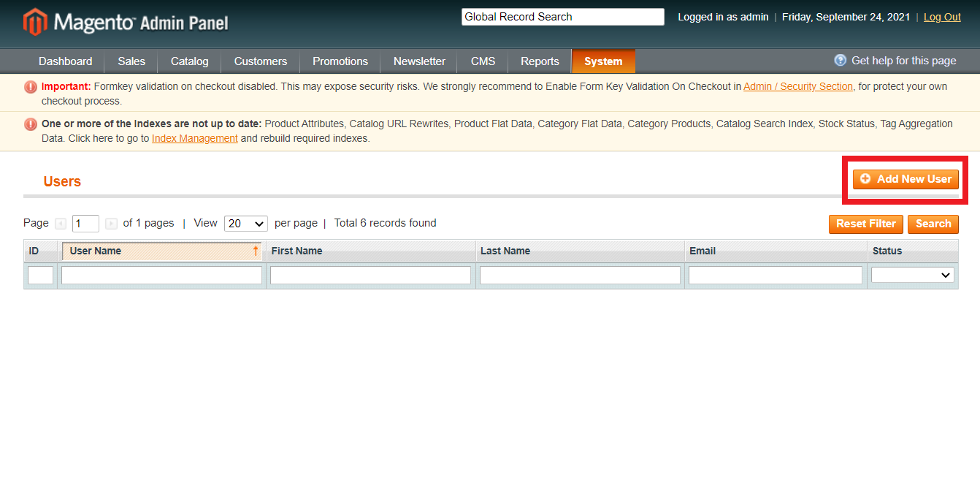Open the System menu
Viewport: 980px width, 478px height.
[x=602, y=61]
